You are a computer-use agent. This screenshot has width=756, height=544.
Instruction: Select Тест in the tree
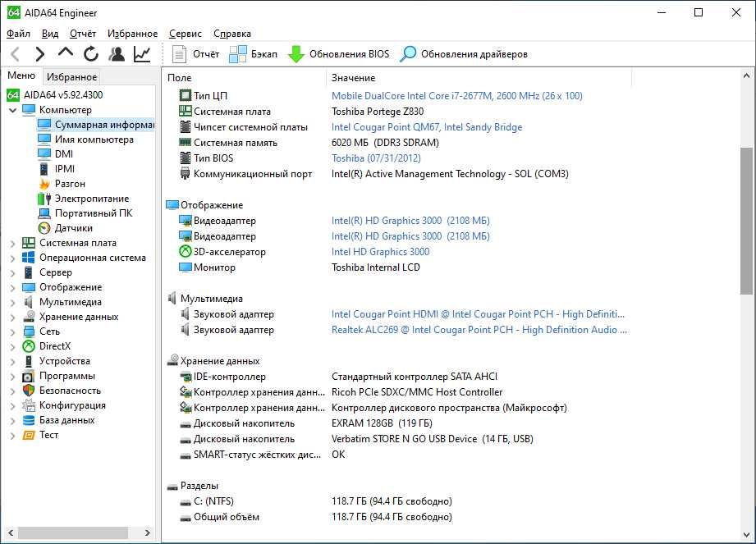[48, 435]
